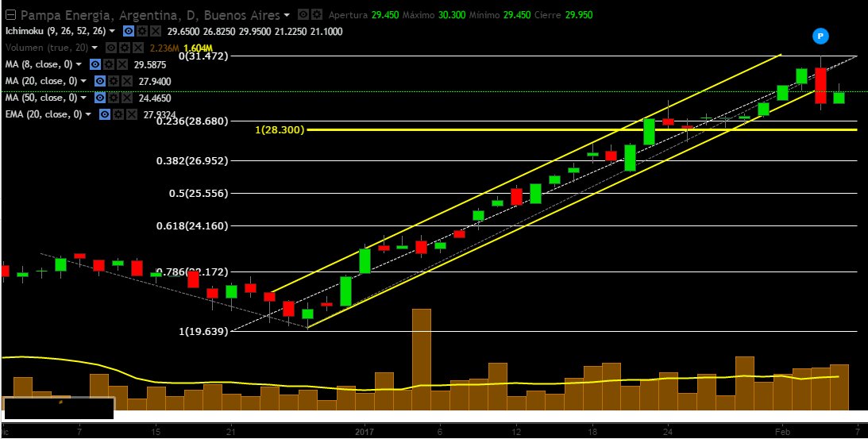868x439 pixels.
Task: Expand the Volumen indicator dropdown arrow
Action: [x=95, y=48]
